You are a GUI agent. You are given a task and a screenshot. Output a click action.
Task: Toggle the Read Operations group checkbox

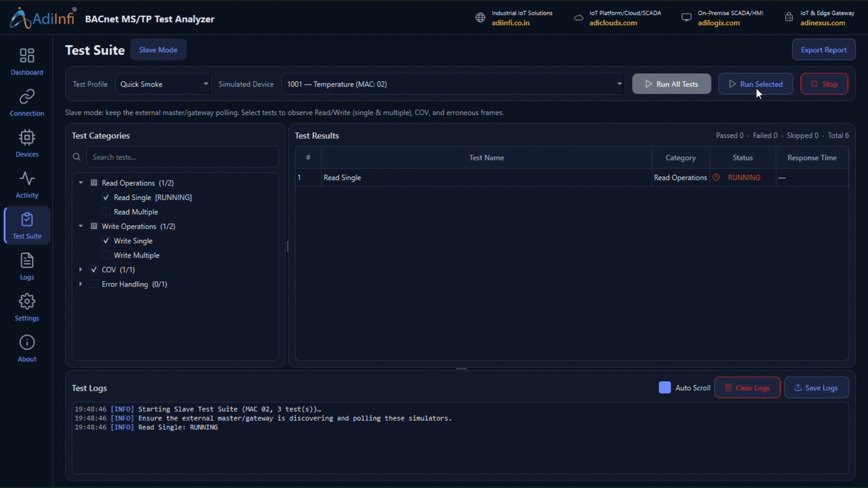94,183
